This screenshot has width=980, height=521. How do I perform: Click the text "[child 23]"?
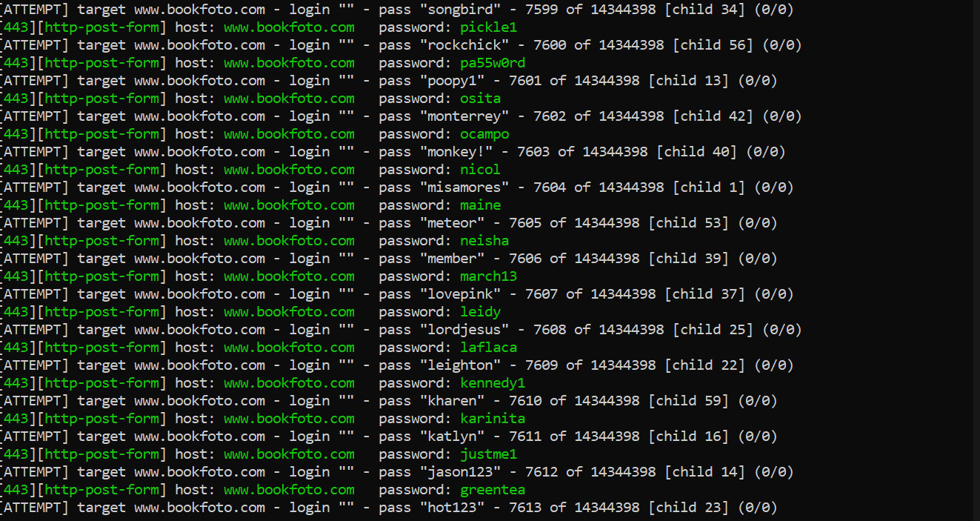tap(687, 508)
